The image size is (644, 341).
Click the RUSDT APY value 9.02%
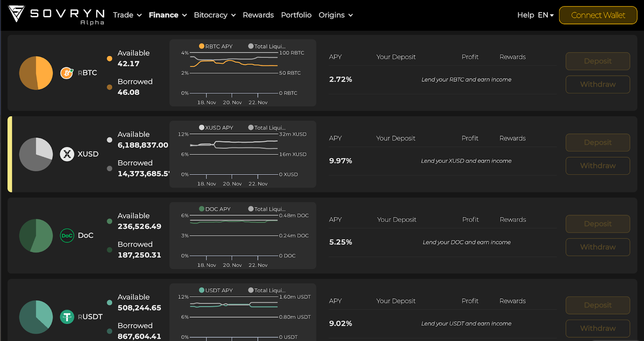(341, 323)
